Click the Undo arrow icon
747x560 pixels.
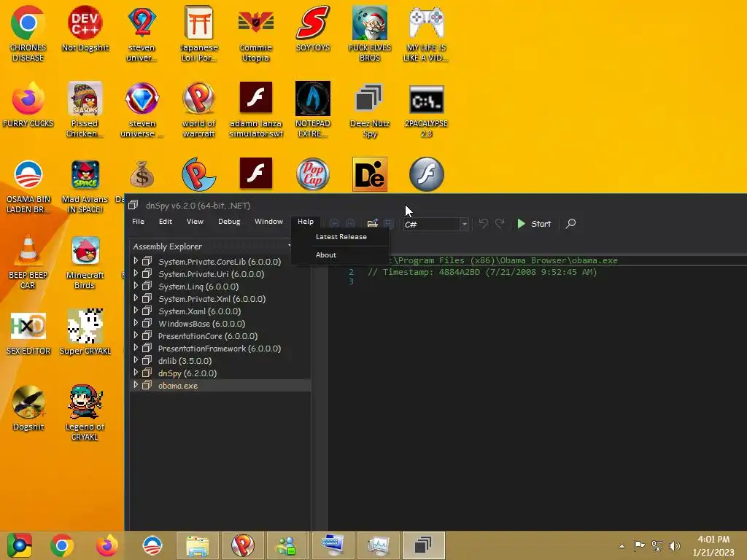484,223
